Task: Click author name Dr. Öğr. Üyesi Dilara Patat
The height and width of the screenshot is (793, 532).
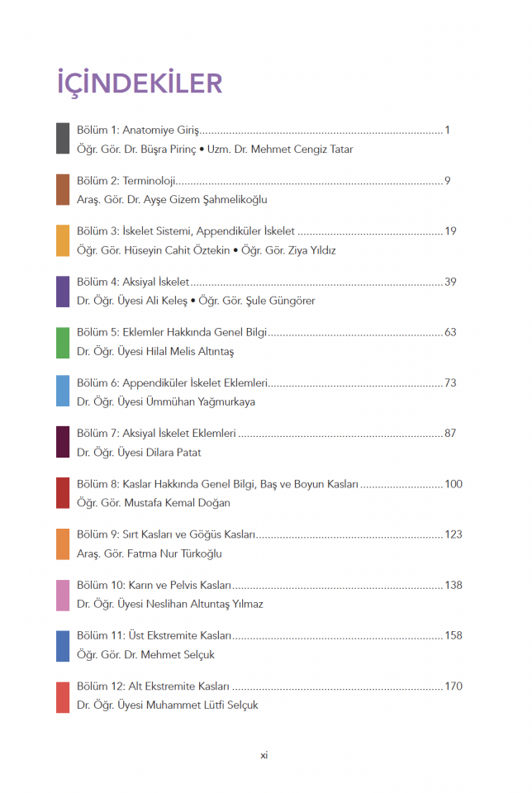Action: (139, 452)
